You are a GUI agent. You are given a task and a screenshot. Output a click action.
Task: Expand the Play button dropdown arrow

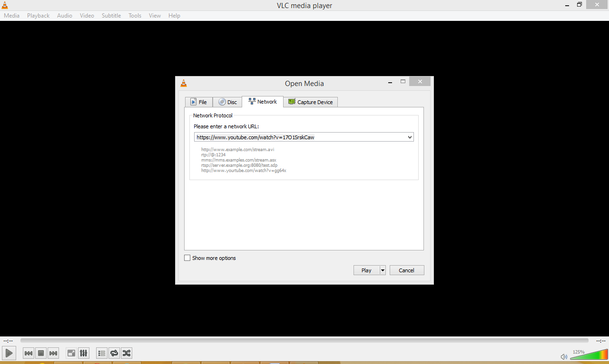383,270
